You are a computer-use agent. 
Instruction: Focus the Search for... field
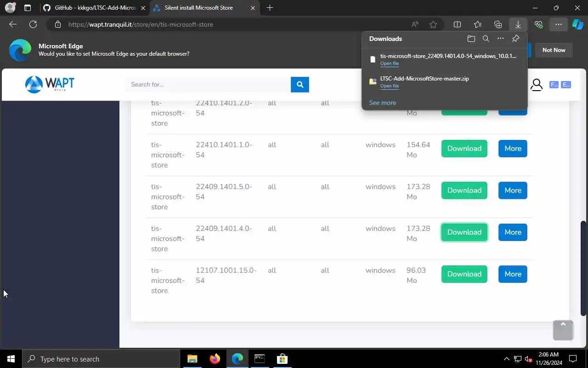pos(208,84)
